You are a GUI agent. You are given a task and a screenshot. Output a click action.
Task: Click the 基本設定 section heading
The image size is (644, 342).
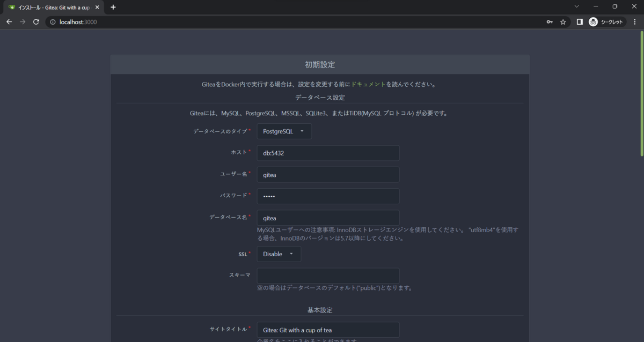coord(320,310)
